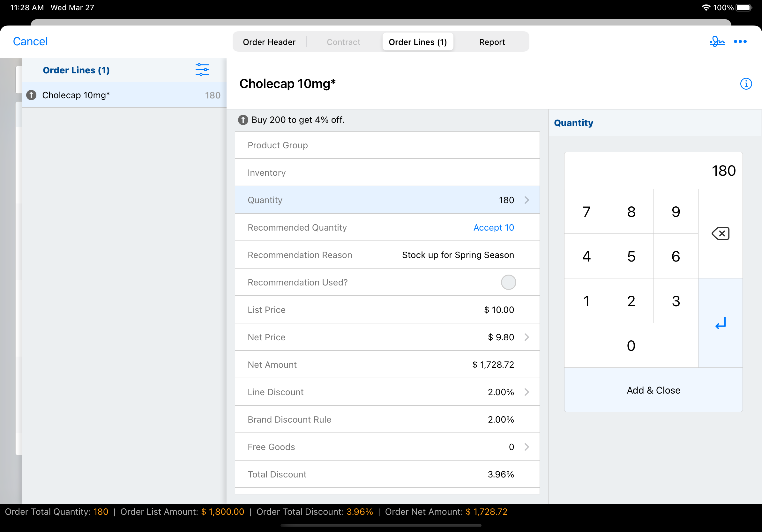Expand the Quantity row chevron
This screenshot has height=532, width=762.
click(527, 200)
